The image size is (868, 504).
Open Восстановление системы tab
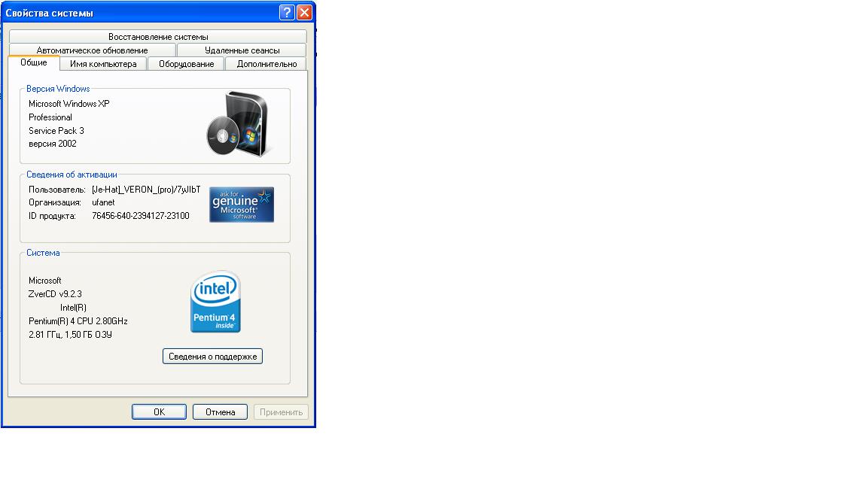(158, 37)
